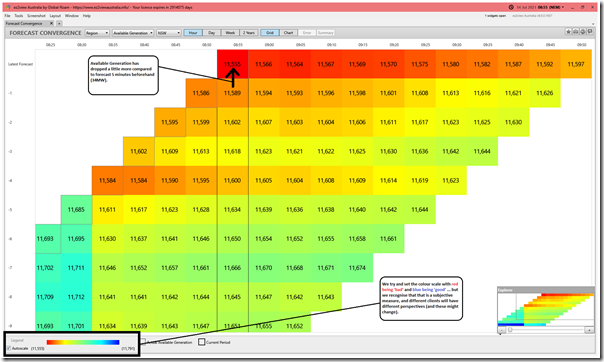Click the cell showing 11,575
Screen dimensions: 604x362
pyautogui.click(x=420, y=64)
